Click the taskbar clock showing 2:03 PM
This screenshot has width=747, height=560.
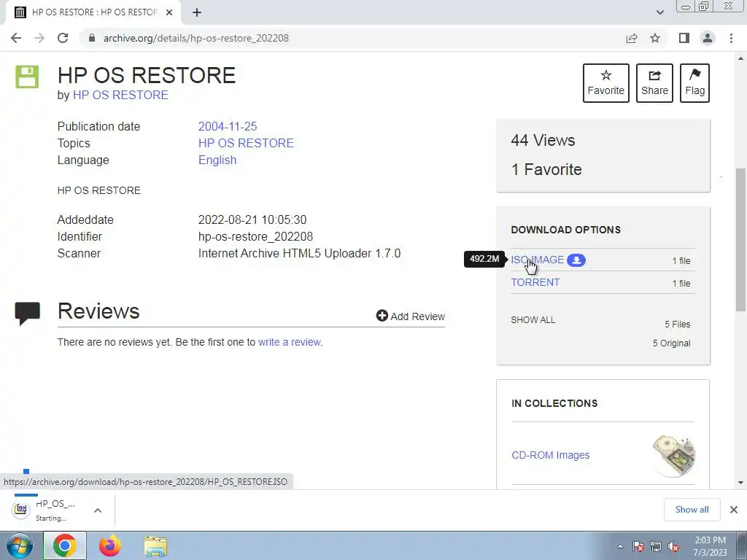click(710, 546)
